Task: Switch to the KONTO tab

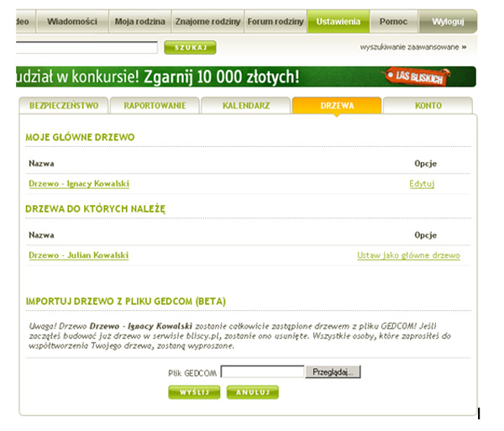Action: [428, 105]
